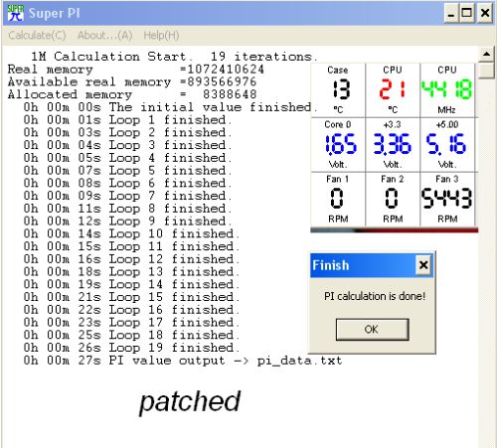Click the 'Loop 16 finished' line
This screenshot has width=497, height=448.
click(x=131, y=310)
